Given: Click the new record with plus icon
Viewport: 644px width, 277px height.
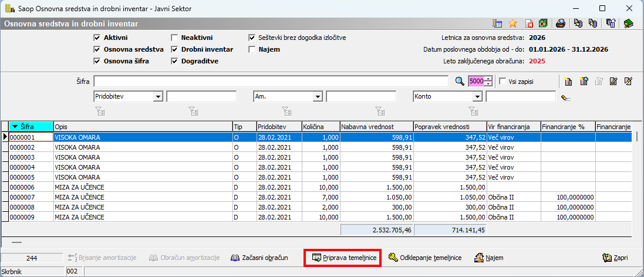Looking at the screenshot, I should click(x=584, y=81).
